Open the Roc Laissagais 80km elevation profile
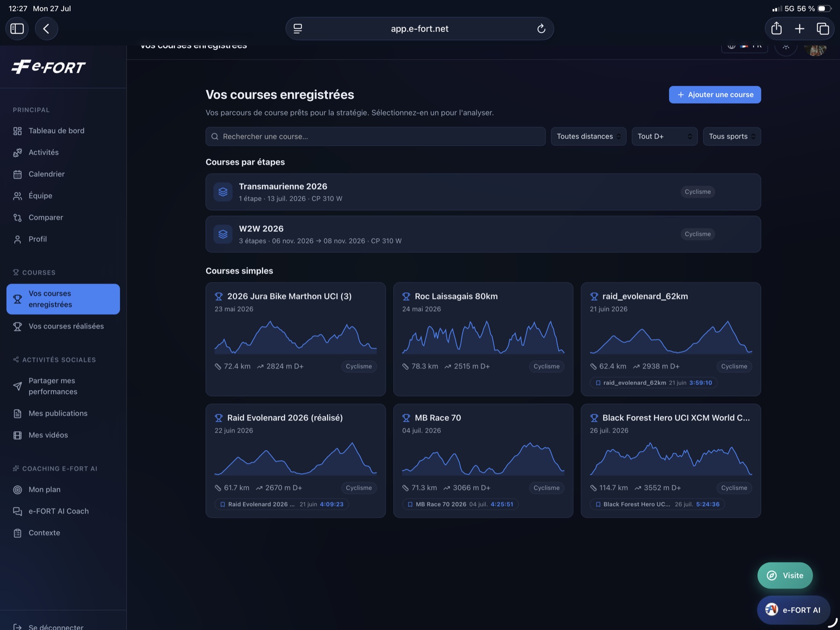 point(483,337)
